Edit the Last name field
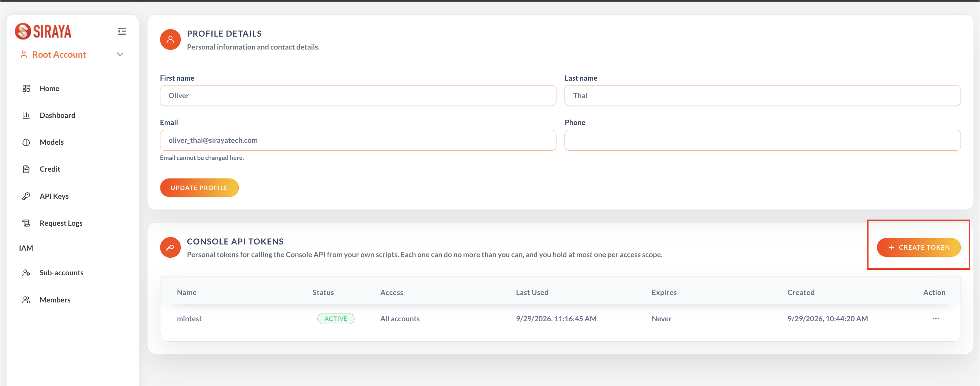Image resolution: width=980 pixels, height=386 pixels. click(x=763, y=96)
